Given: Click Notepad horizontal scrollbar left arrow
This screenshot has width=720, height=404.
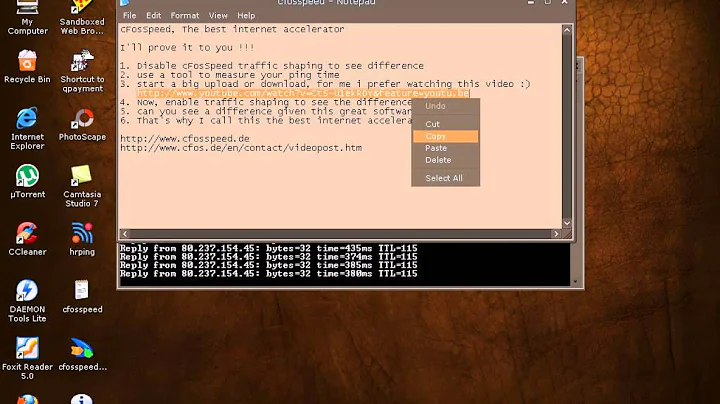Looking at the screenshot, I should click(125, 234).
